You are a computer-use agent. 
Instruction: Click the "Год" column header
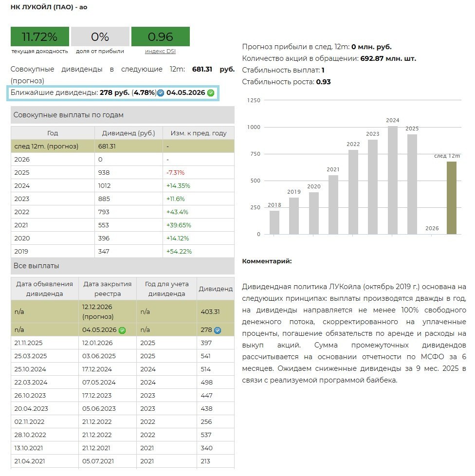(x=53, y=133)
